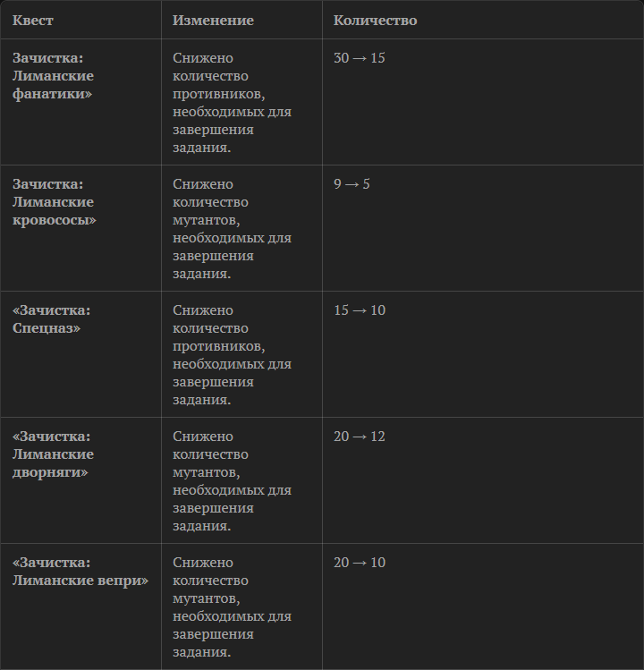Click the 15 → 10 quantity value

[359, 310]
